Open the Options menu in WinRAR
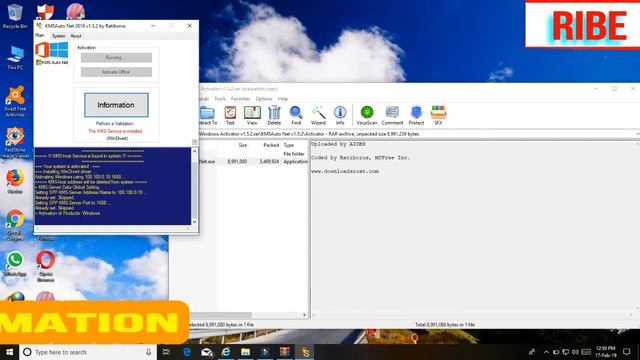 pos(264,99)
